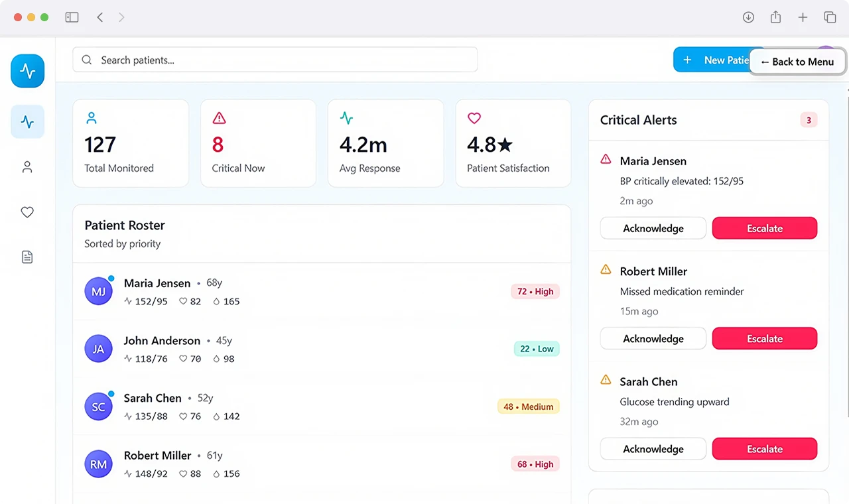Open the sidebar toggle in browser toolbar
The image size is (849, 504).
(72, 18)
